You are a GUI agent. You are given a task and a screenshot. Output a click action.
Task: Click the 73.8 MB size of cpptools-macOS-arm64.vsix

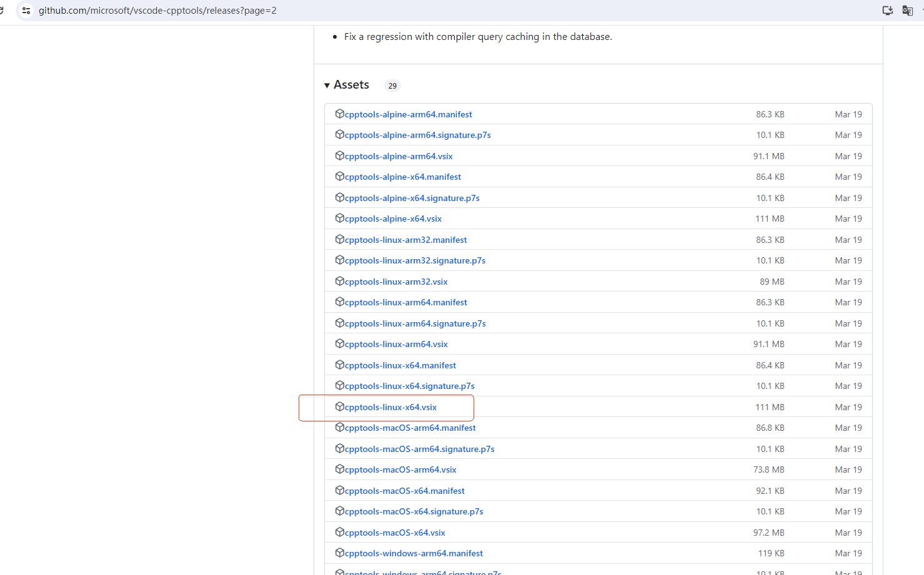768,469
